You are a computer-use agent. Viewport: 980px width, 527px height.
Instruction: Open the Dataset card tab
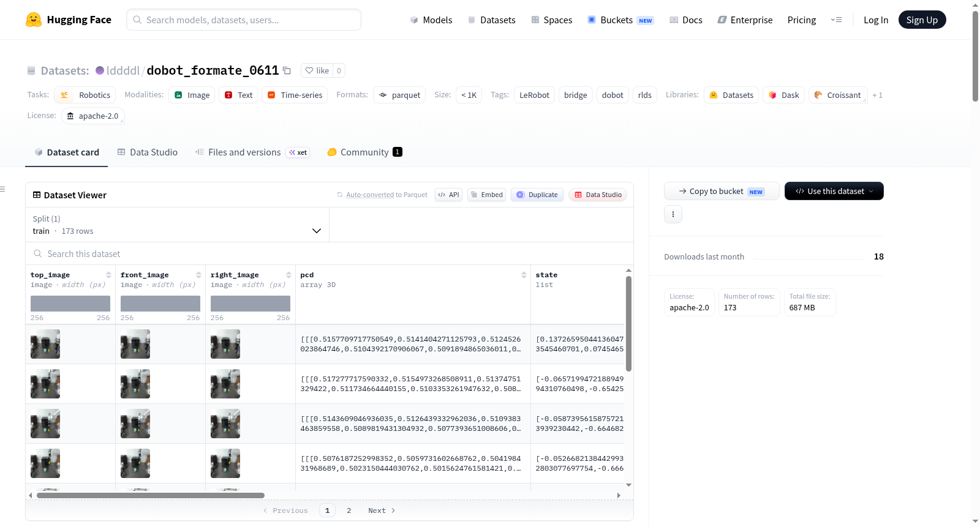coord(66,152)
